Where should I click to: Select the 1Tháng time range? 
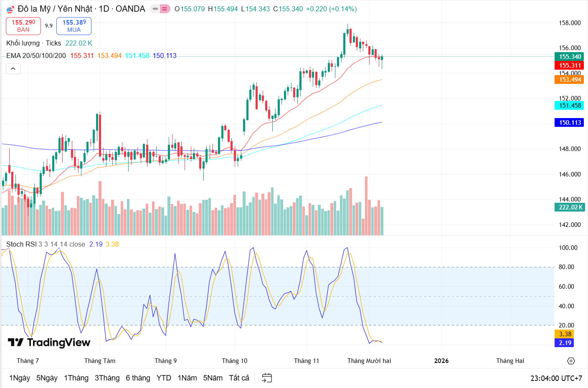click(x=76, y=378)
